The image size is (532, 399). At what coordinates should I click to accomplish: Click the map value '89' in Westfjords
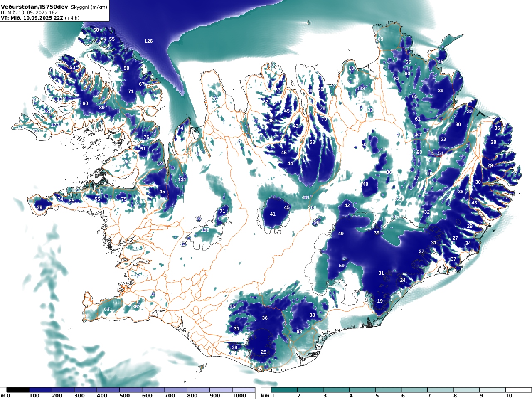click(102, 108)
